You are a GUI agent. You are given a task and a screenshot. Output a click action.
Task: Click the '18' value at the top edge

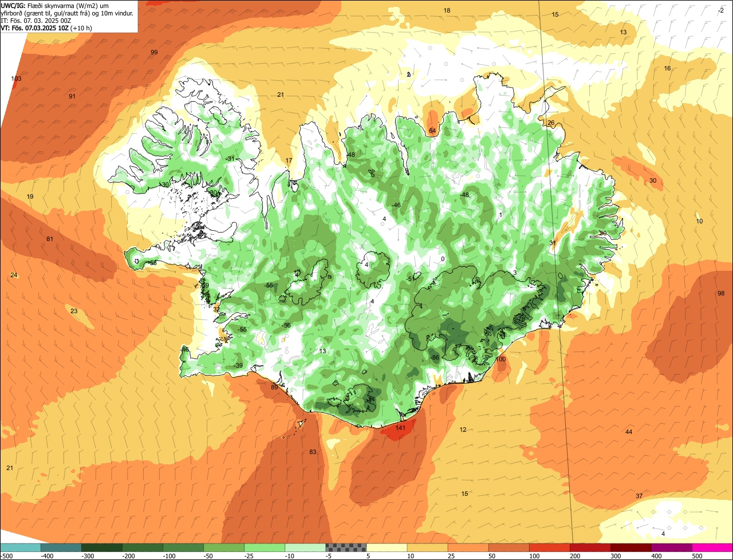pyautogui.click(x=447, y=10)
